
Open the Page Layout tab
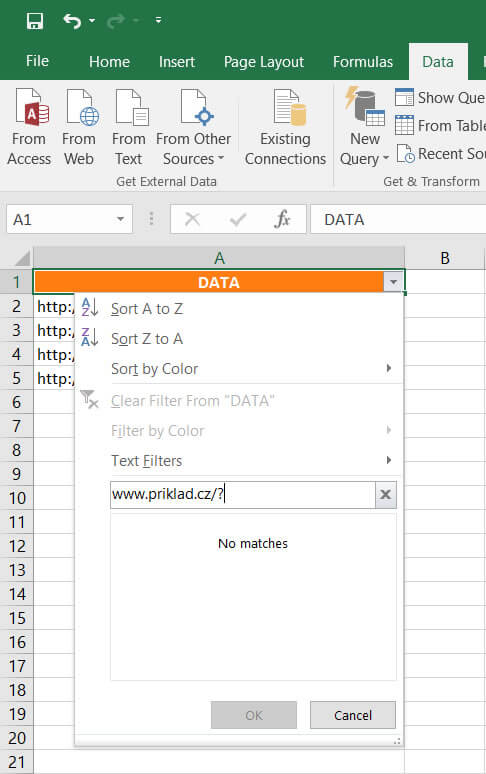[x=264, y=62]
